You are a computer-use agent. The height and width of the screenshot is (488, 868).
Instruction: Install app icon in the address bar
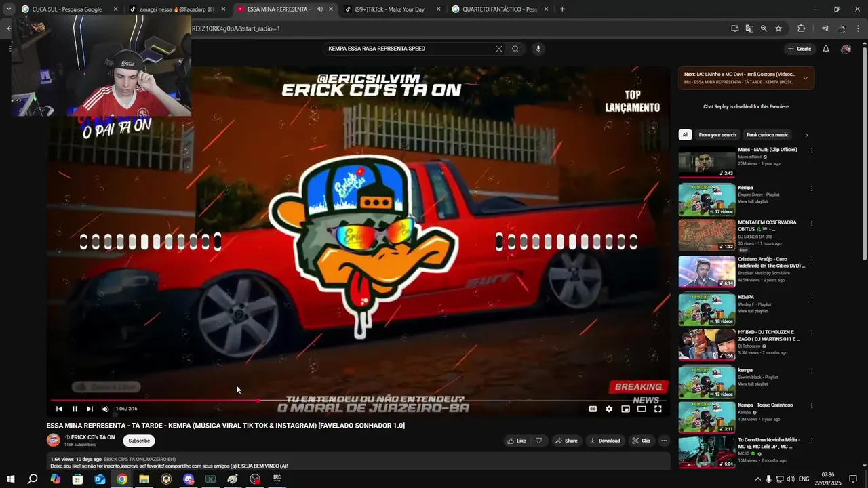click(734, 28)
